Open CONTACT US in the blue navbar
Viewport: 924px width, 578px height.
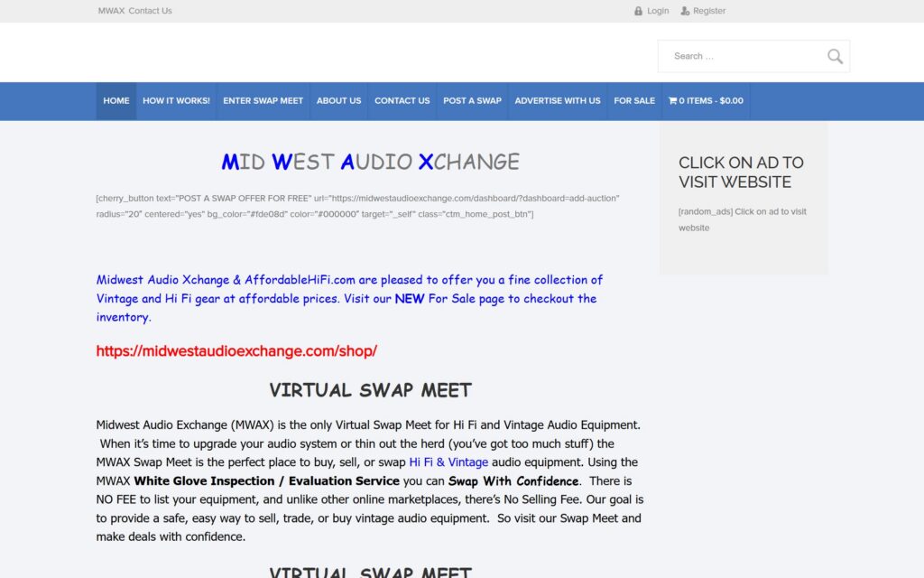coord(402,101)
